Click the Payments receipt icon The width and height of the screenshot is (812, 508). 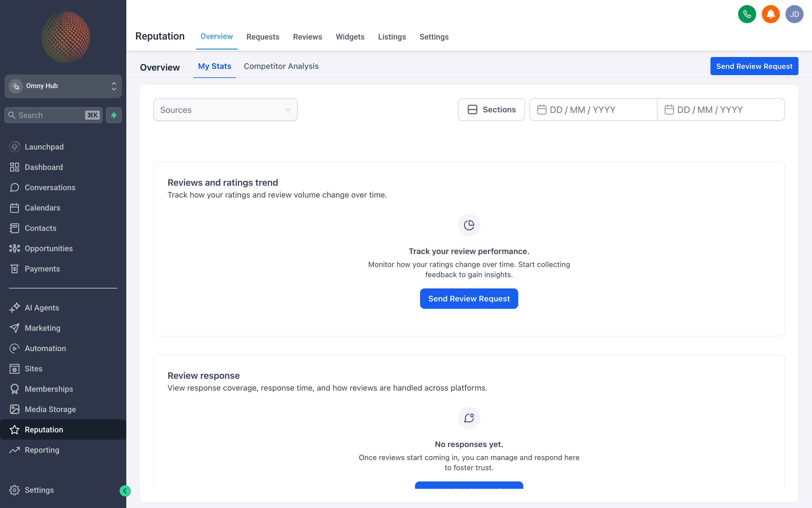pyautogui.click(x=14, y=269)
